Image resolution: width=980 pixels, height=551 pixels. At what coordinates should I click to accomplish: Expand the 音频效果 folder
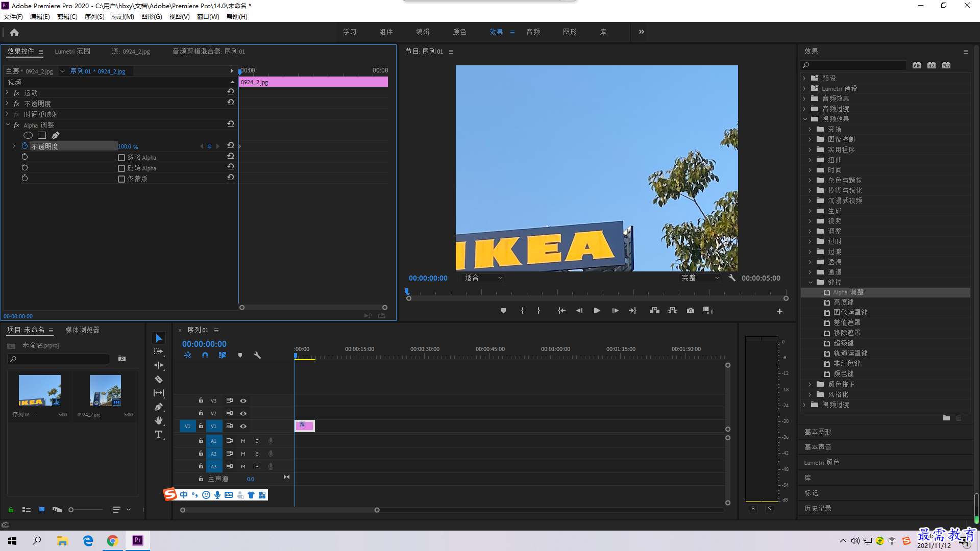click(x=804, y=98)
